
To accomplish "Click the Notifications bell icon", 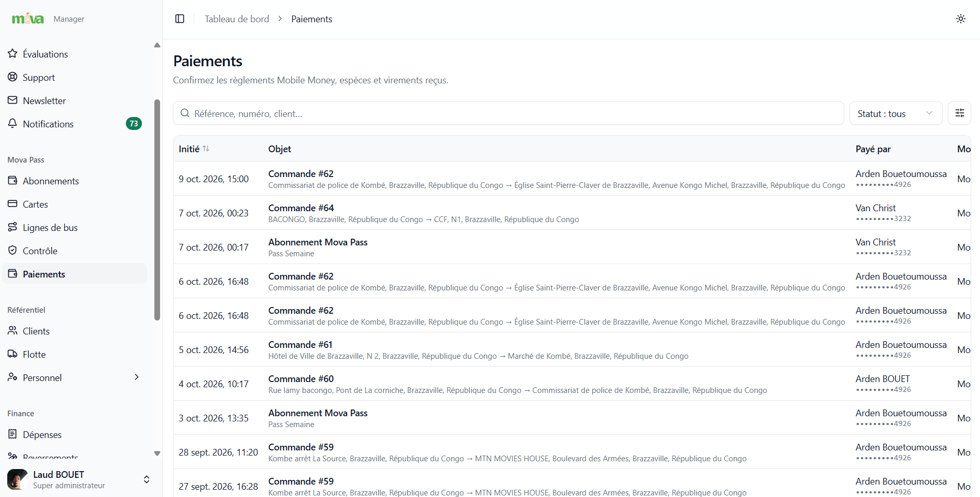I will click(x=12, y=123).
